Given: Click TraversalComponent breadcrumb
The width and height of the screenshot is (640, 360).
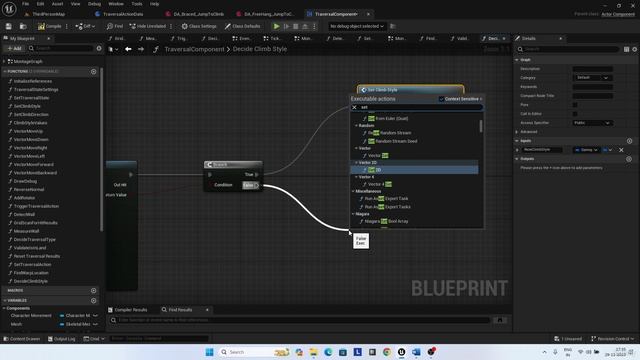Looking at the screenshot, I should coord(194,49).
